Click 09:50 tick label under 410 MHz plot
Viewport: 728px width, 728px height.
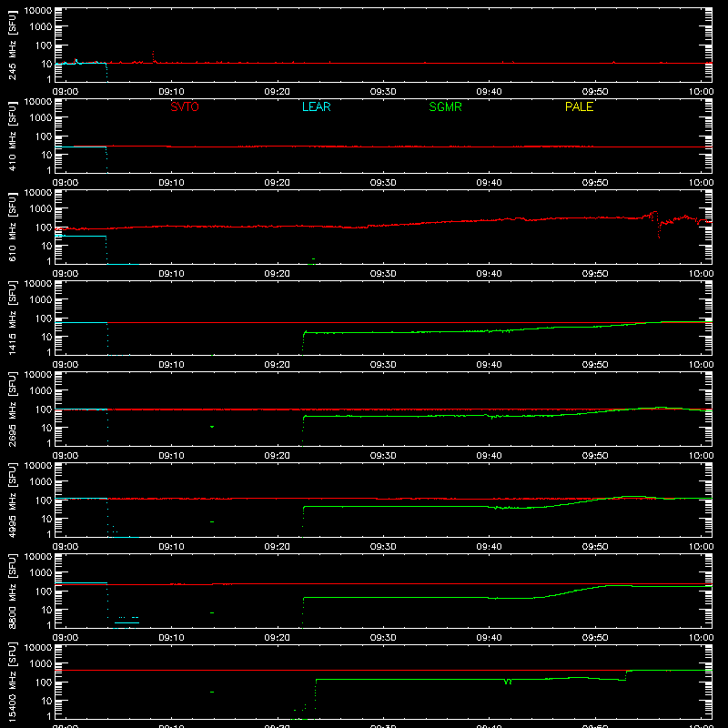coord(595,183)
